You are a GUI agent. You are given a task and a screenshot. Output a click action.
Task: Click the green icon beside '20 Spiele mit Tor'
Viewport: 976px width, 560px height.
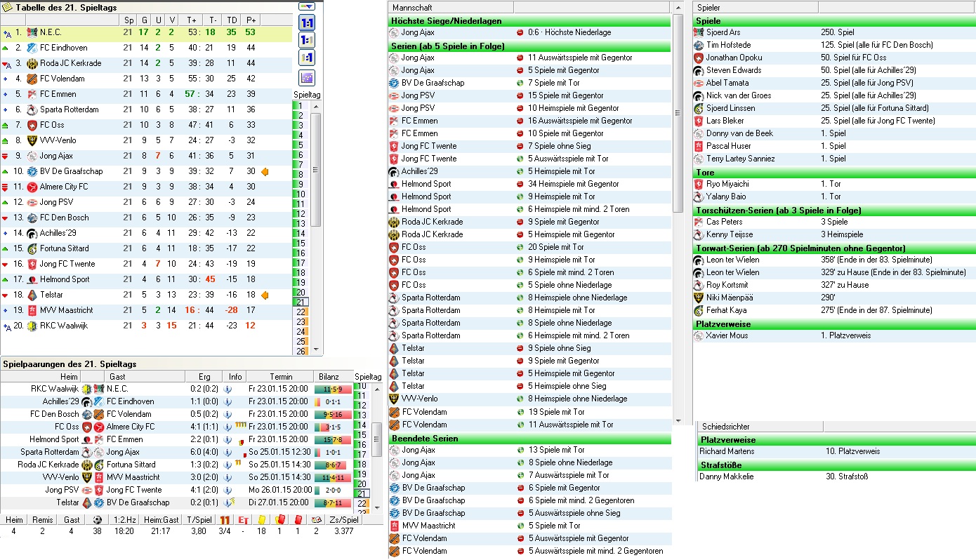(x=520, y=247)
